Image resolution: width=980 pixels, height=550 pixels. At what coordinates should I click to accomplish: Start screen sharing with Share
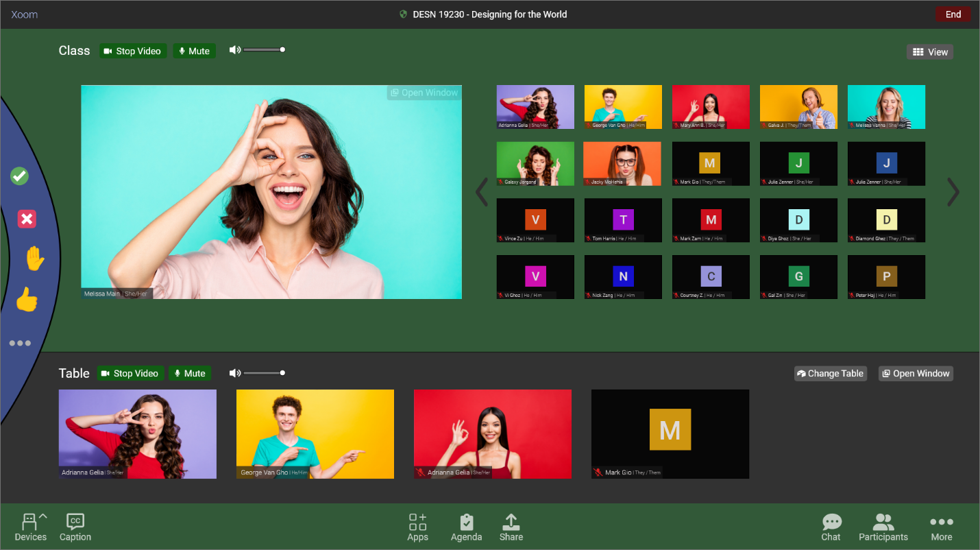(511, 526)
